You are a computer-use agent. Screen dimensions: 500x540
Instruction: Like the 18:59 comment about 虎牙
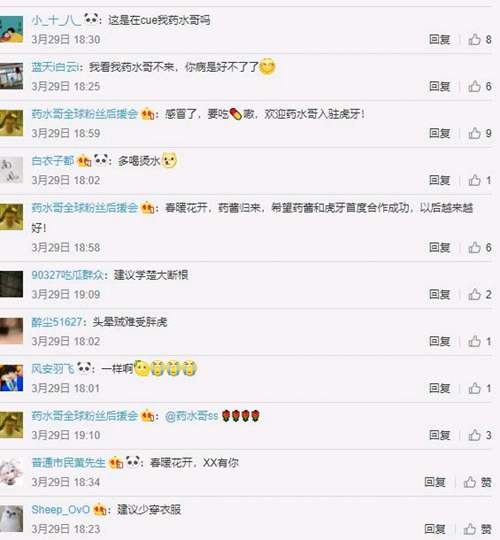pos(480,133)
